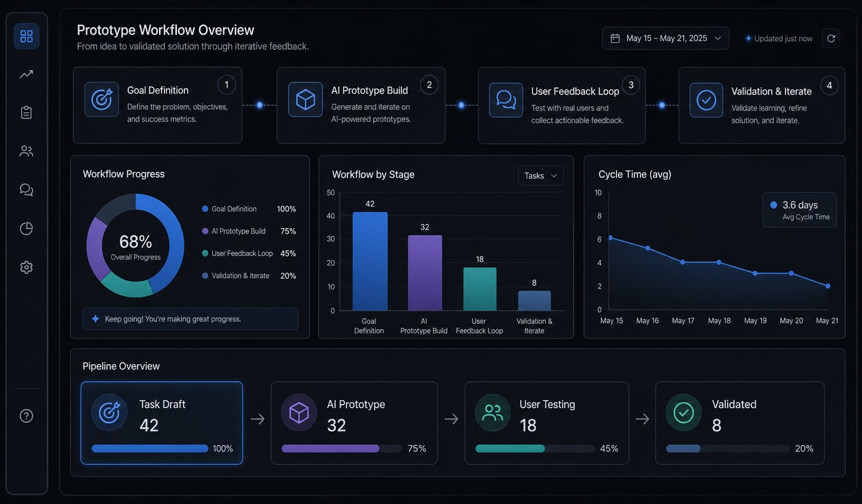Screen dimensions: 862x504
Task: Click the AI Prototype 75% progress bar
Action: 342,448
